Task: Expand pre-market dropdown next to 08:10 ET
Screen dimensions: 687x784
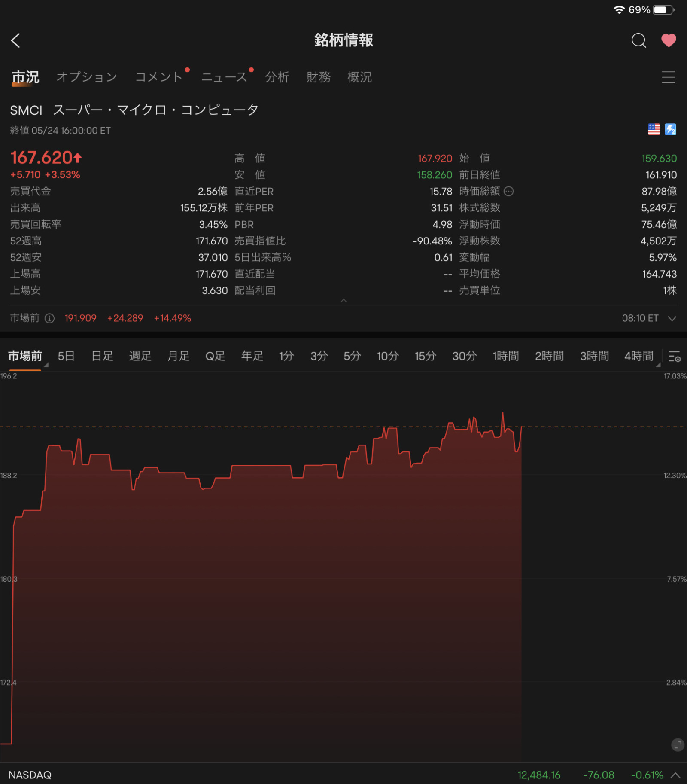Action: coord(672,319)
